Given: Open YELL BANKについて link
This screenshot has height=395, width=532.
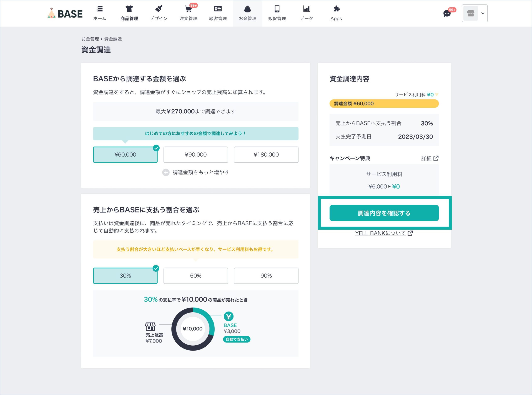Looking at the screenshot, I should (380, 233).
